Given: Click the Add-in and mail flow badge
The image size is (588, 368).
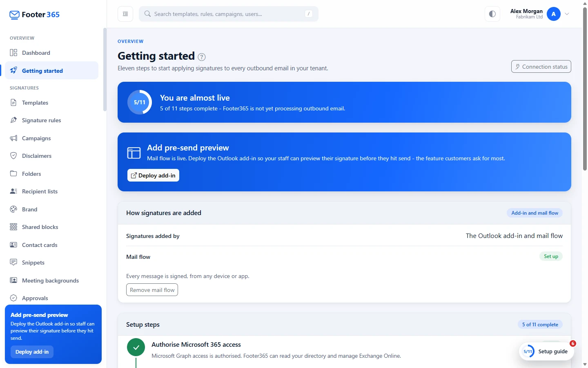Looking at the screenshot, I should pos(535,213).
